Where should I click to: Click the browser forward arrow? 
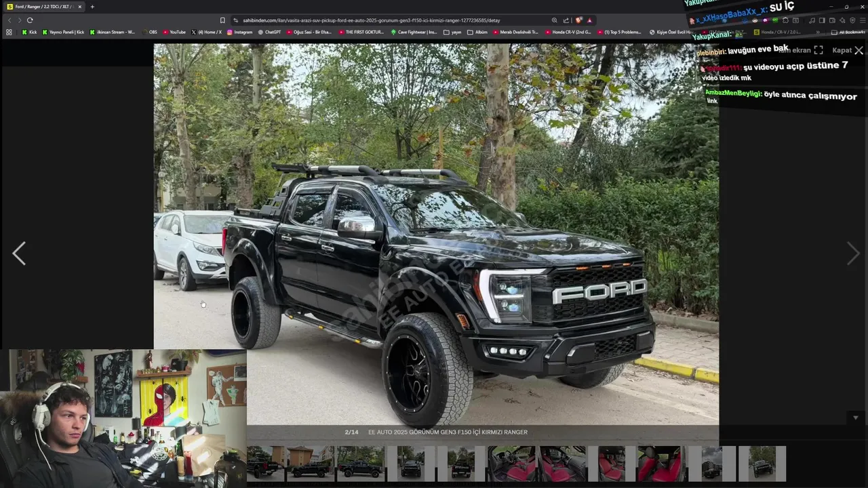19,20
